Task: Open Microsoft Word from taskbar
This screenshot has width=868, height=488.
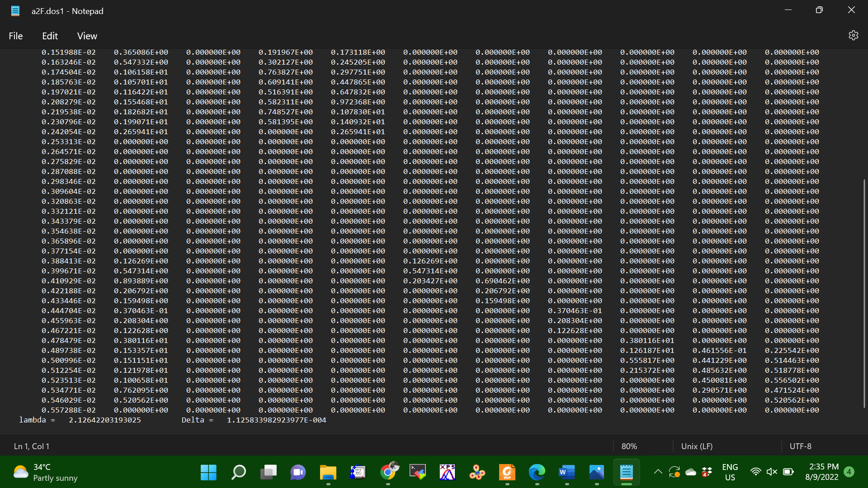Action: tap(567, 473)
